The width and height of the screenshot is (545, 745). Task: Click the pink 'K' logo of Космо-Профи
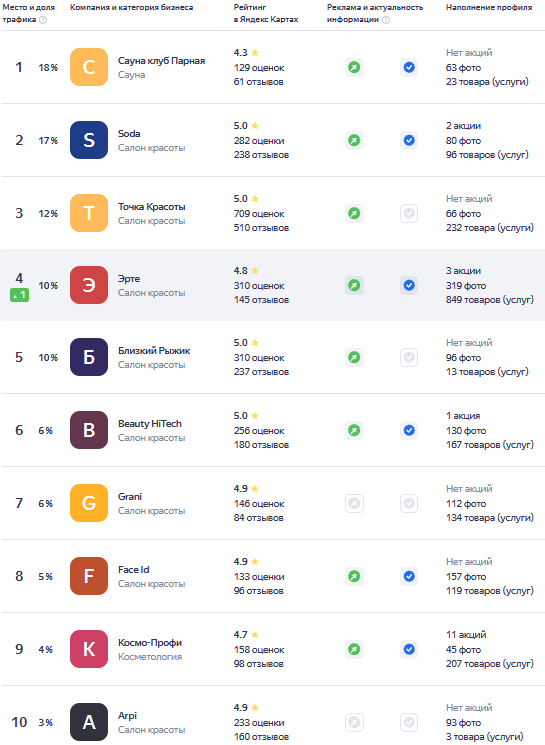(x=89, y=649)
